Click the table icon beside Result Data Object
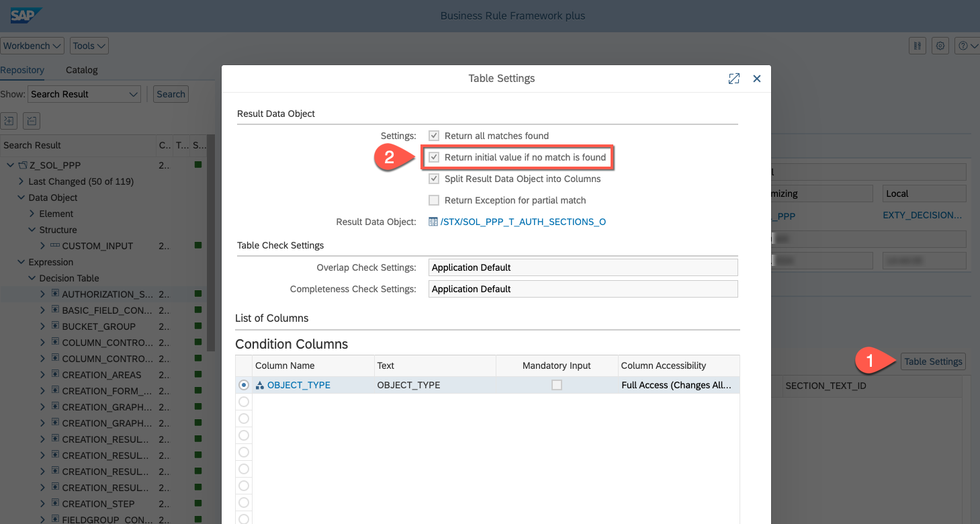Screen dimensions: 980x524 pos(433,222)
